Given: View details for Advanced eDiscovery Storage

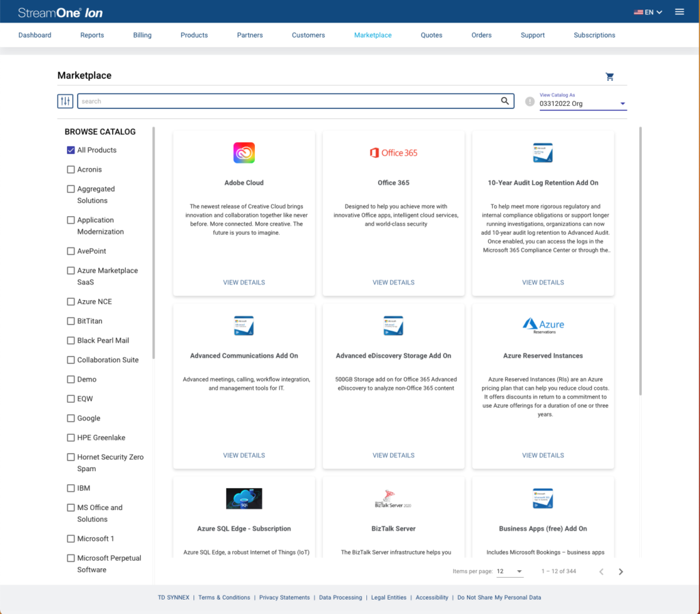Looking at the screenshot, I should (x=393, y=455).
